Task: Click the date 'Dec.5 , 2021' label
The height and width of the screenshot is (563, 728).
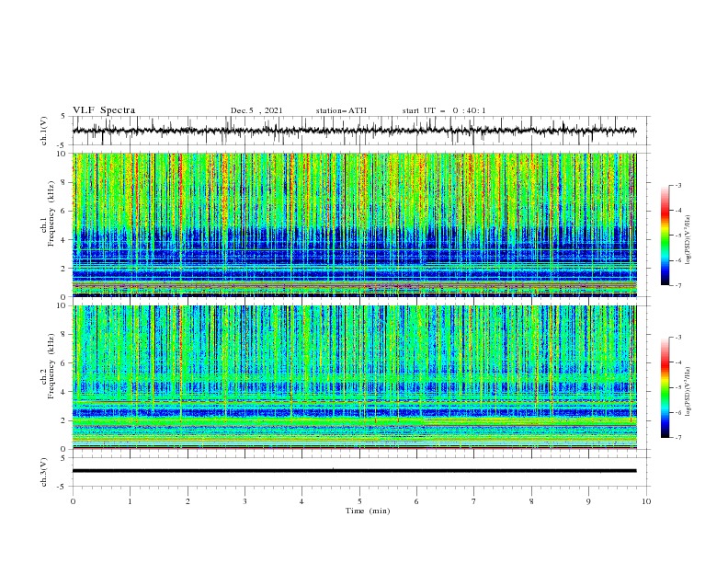Action: pyautogui.click(x=256, y=110)
